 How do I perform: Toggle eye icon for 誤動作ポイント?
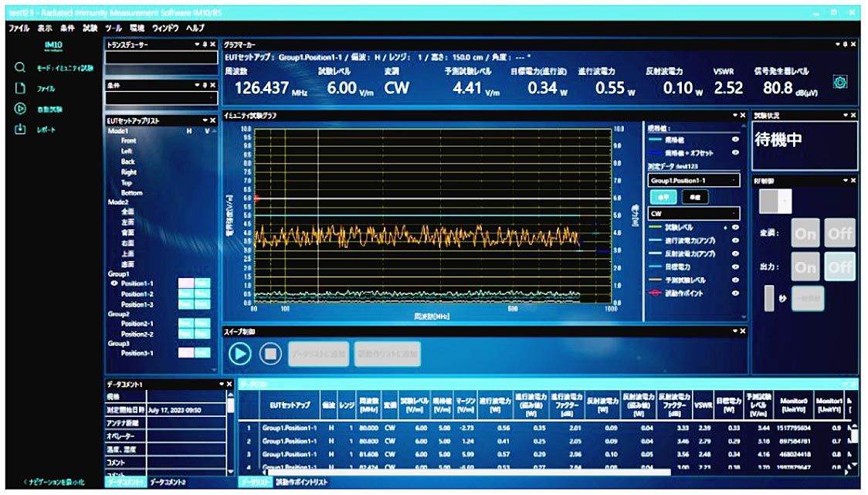pos(735,293)
